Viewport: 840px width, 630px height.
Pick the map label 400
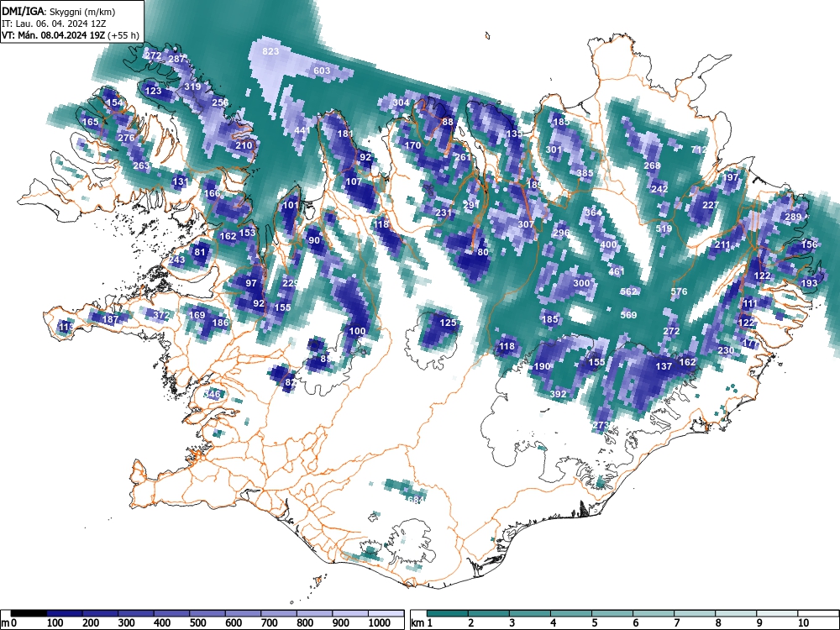point(608,244)
